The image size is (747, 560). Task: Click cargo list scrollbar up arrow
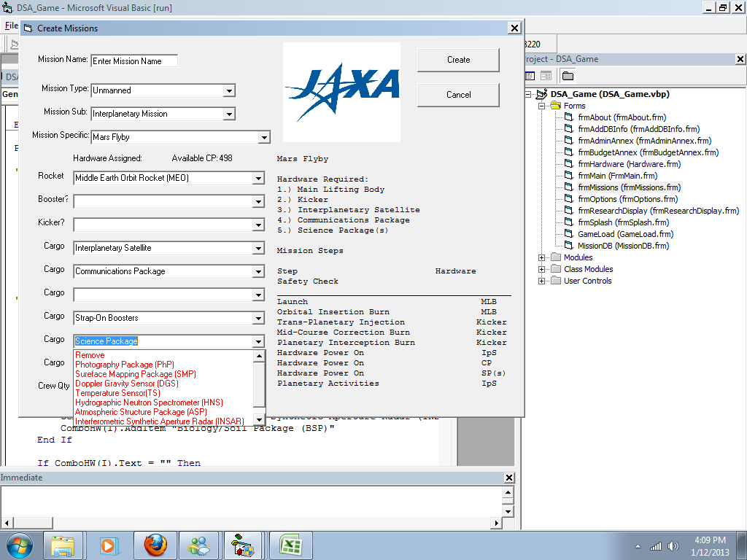coord(259,356)
